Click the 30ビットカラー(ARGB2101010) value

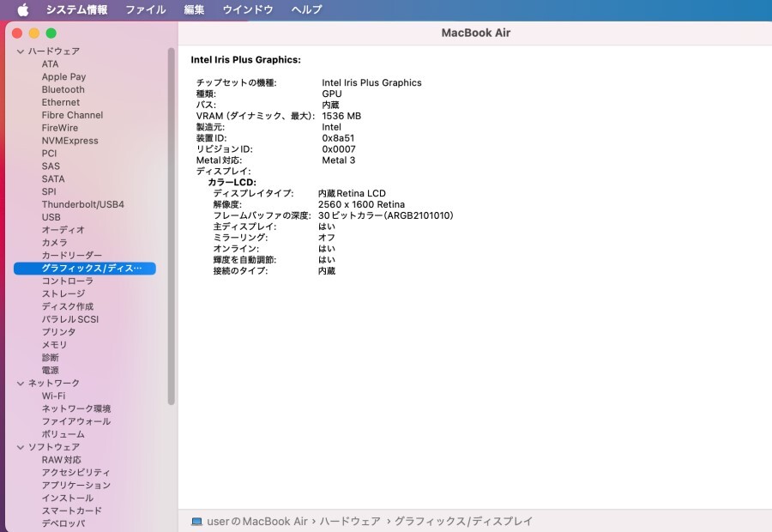(x=385, y=215)
